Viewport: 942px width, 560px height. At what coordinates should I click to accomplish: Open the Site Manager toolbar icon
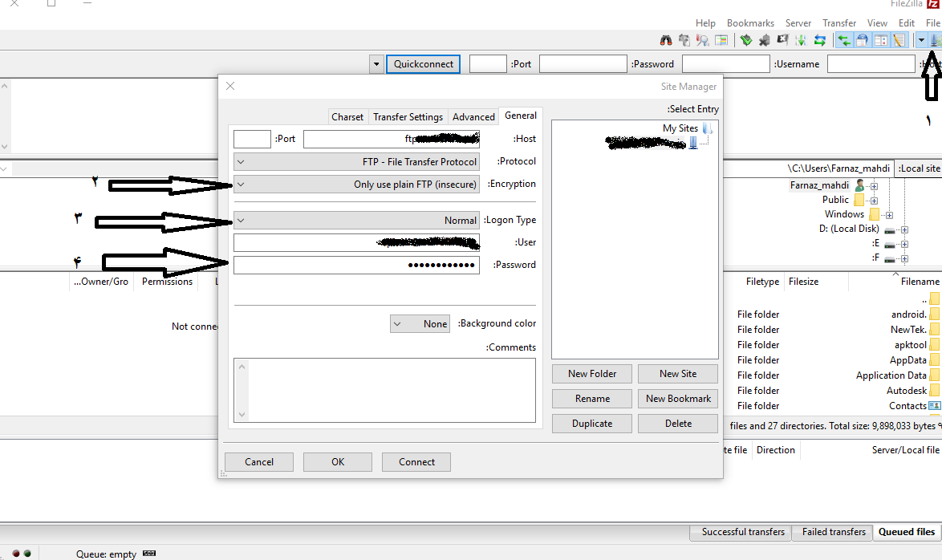click(935, 40)
